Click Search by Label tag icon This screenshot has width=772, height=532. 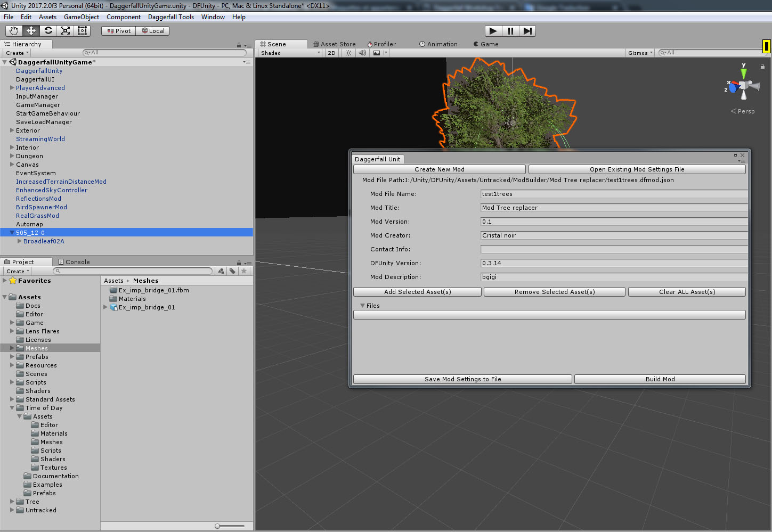[232, 271]
